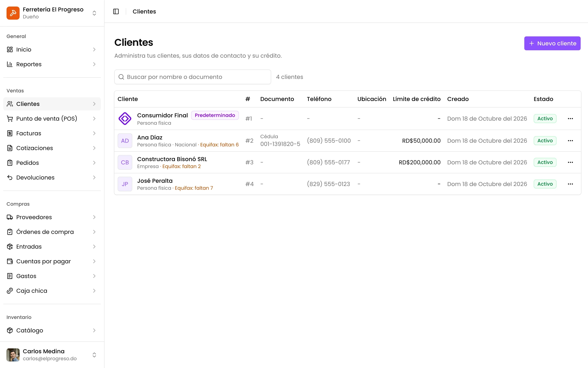Screen dimensions: 588x368
Task: Focus the Buscar por nombre o documento field
Action: 193,77
